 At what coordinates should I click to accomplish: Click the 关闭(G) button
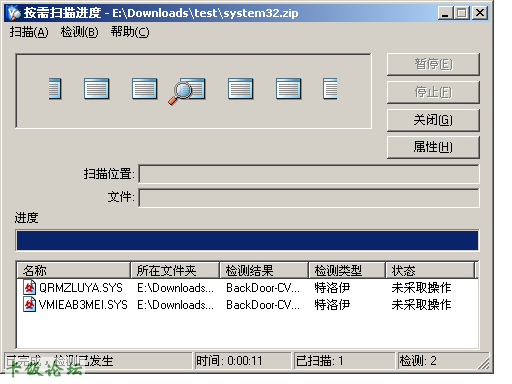coord(433,120)
